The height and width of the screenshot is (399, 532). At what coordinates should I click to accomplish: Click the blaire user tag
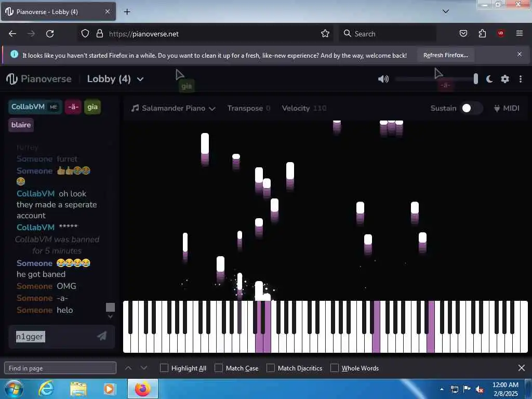pos(21,125)
